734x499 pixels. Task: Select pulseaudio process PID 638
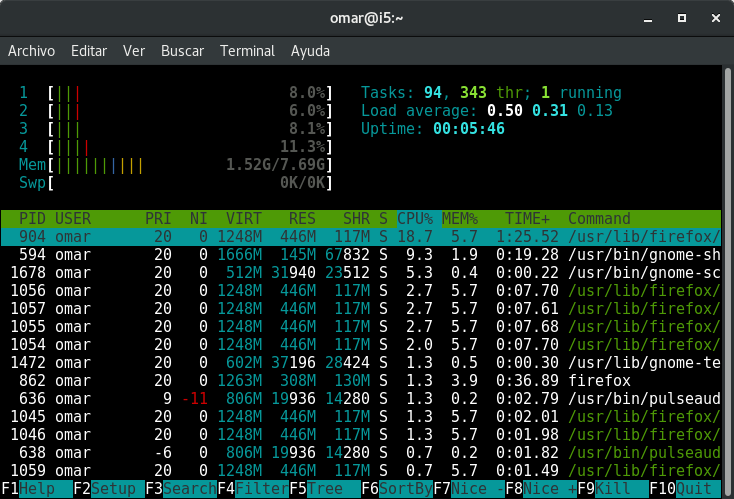[361, 453]
